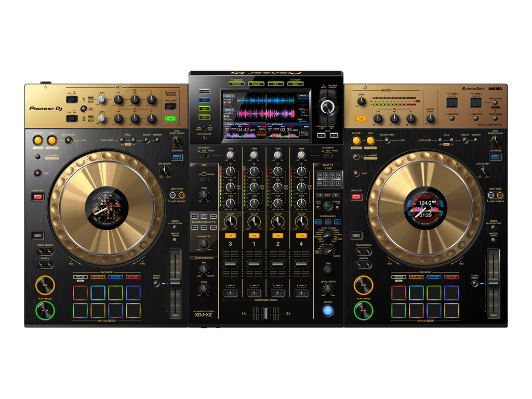Start playback with the right deck PLAY/PAUSE button

[363, 311]
